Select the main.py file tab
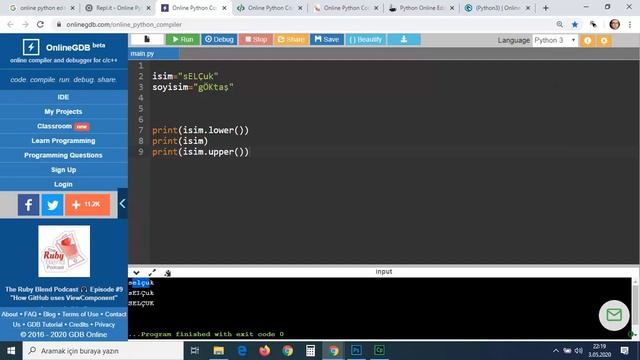Image resolution: width=640 pixels, height=360 pixels. click(x=153, y=53)
